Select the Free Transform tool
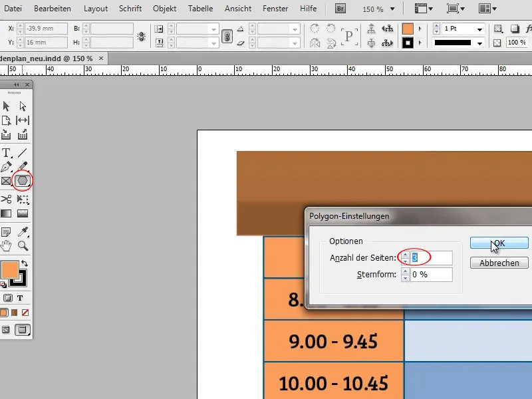This screenshot has height=399, width=532. (x=23, y=199)
